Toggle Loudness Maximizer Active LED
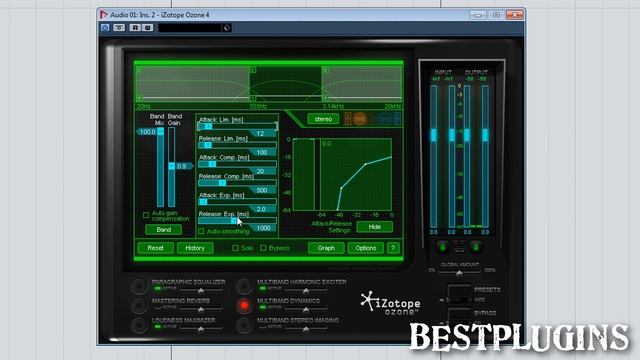Image resolution: width=640 pixels, height=360 pixels. pyautogui.click(x=158, y=326)
